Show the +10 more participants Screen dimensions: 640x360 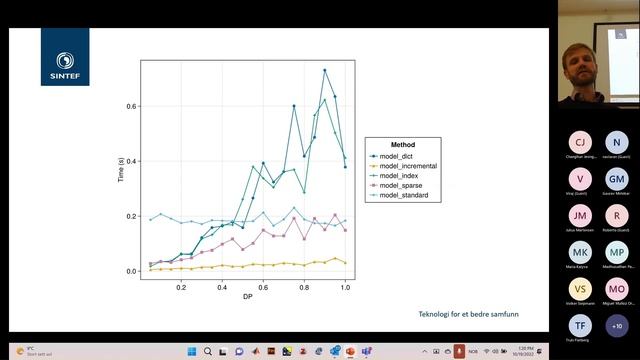(617, 326)
